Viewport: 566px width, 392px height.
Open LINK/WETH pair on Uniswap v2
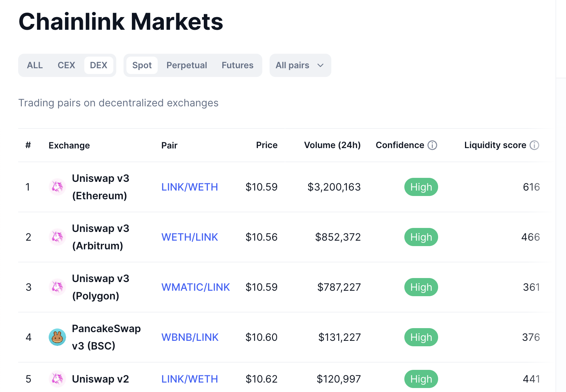click(190, 379)
